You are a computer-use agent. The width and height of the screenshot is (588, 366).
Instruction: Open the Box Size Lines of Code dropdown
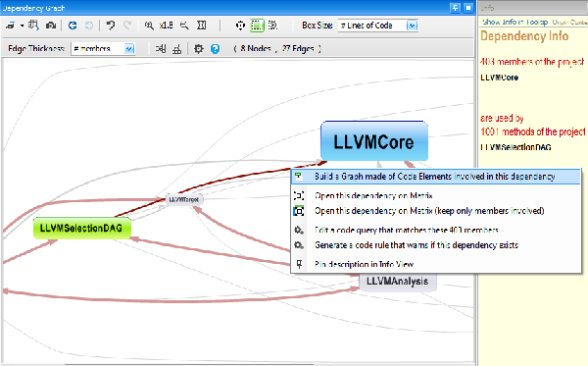377,26
